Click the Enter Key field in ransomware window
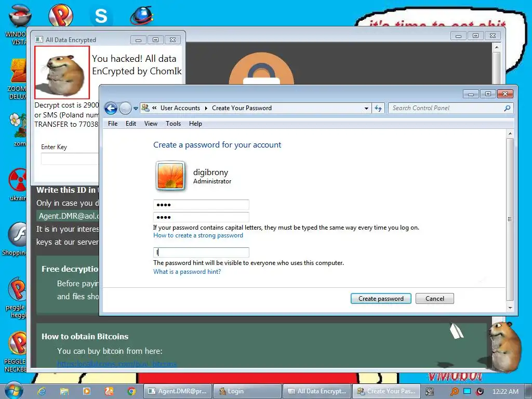Viewport: 532px width, 399px height. (70, 158)
